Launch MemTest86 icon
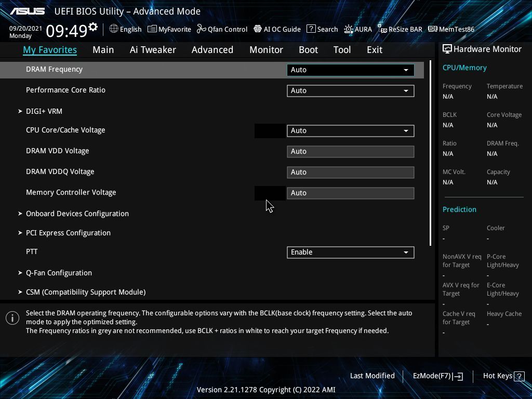 click(x=433, y=29)
